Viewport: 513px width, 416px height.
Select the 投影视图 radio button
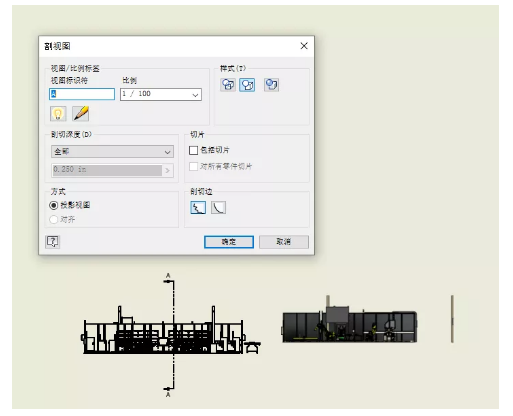[53, 205]
